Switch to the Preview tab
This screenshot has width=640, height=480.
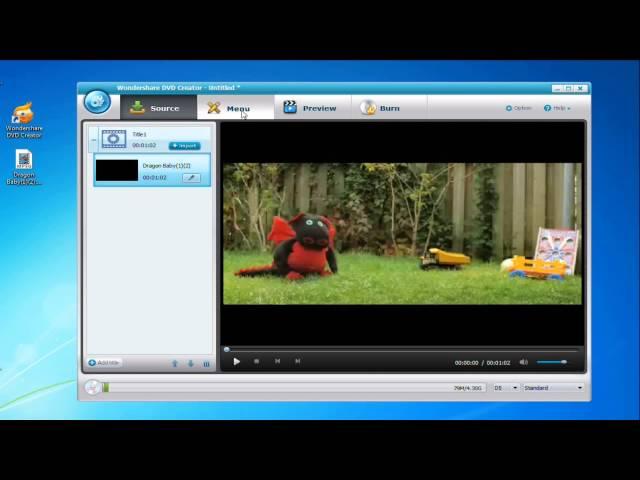click(x=312, y=108)
